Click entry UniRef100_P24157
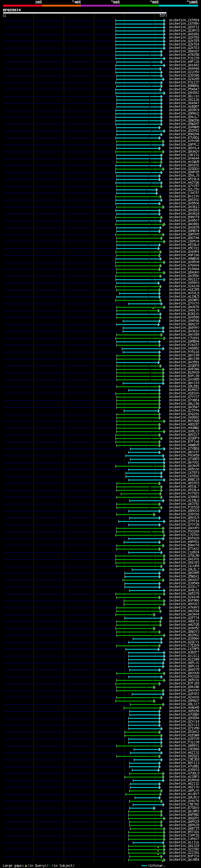Screen dimensions: 201x868 point(184,345)
